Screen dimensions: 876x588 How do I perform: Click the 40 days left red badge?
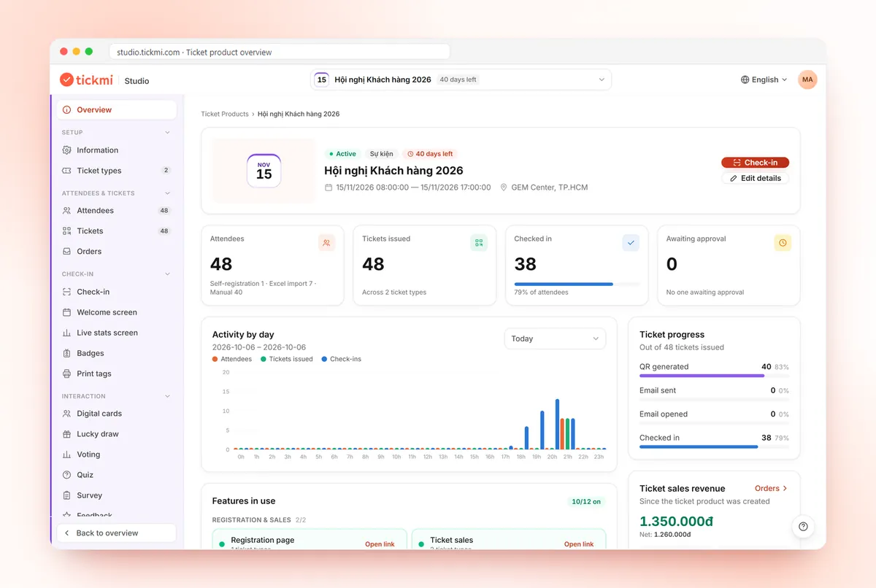[x=430, y=154]
